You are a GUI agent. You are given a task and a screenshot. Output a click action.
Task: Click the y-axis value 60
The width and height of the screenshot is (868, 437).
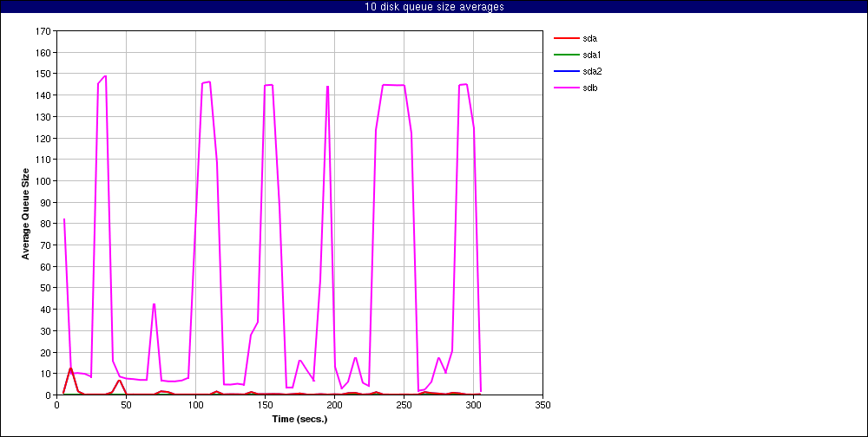(45, 267)
